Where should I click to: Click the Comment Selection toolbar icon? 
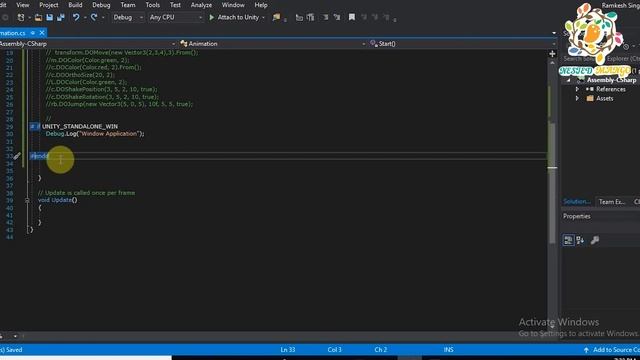(x=325, y=17)
